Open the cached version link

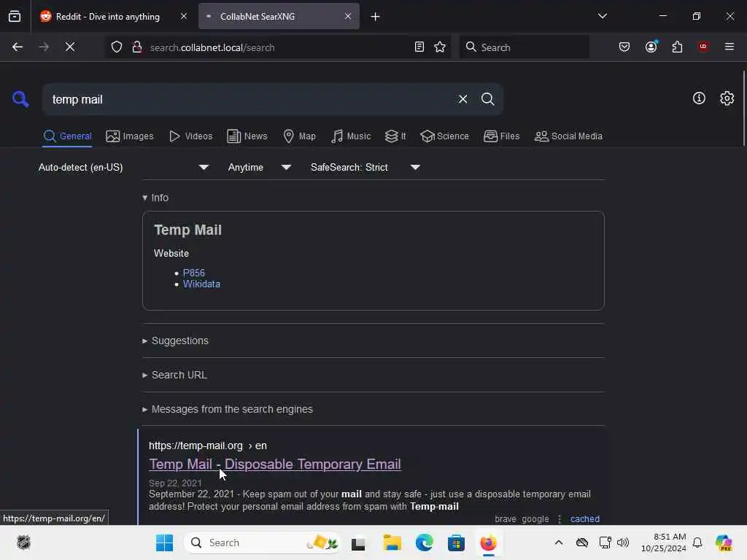click(584, 519)
